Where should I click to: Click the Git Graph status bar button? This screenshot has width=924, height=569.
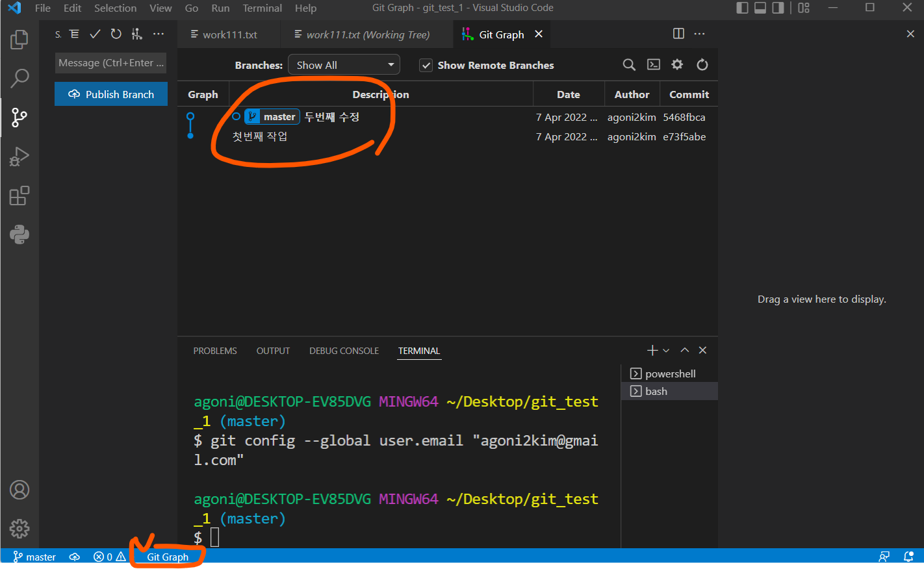coord(168,557)
